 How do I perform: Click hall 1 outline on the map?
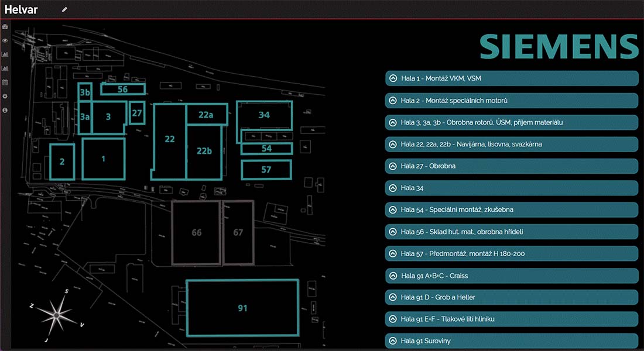[x=104, y=159]
